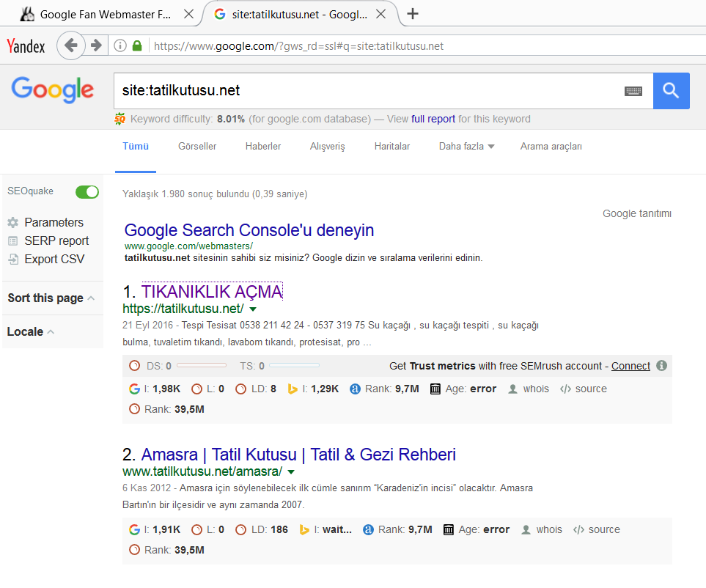
Task: Click Export CSV in SEOquake sidebar
Action: (54, 260)
